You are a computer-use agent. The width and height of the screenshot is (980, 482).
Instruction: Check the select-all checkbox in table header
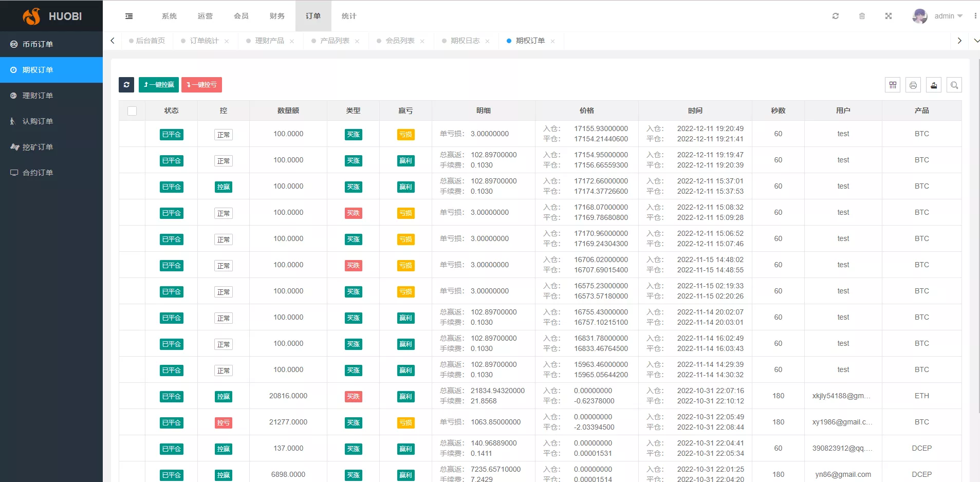click(x=132, y=110)
